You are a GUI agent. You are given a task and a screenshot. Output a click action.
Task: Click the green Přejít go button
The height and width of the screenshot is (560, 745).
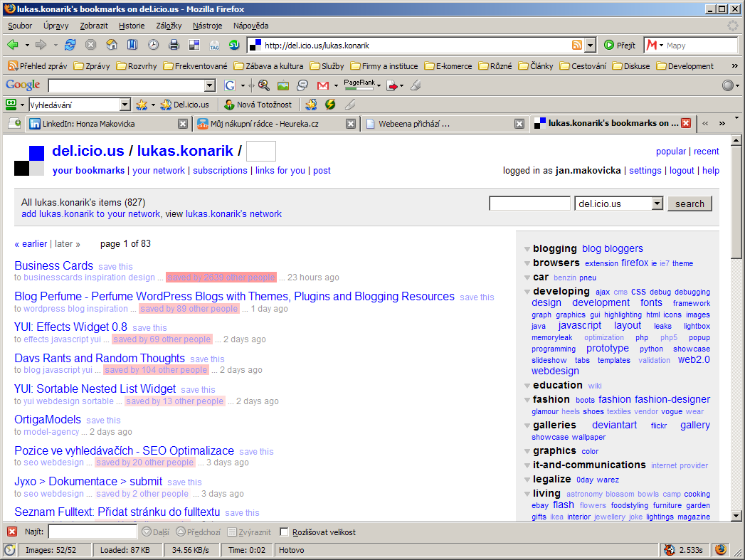click(x=620, y=45)
